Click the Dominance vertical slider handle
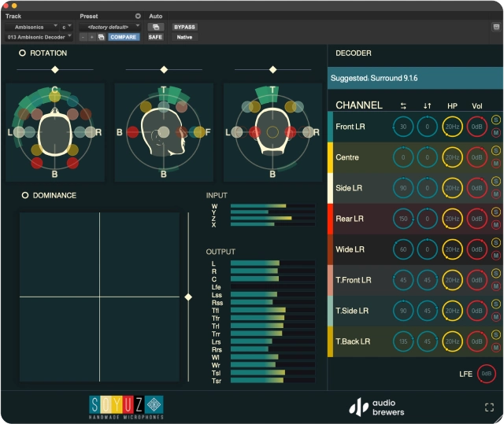 [187, 297]
